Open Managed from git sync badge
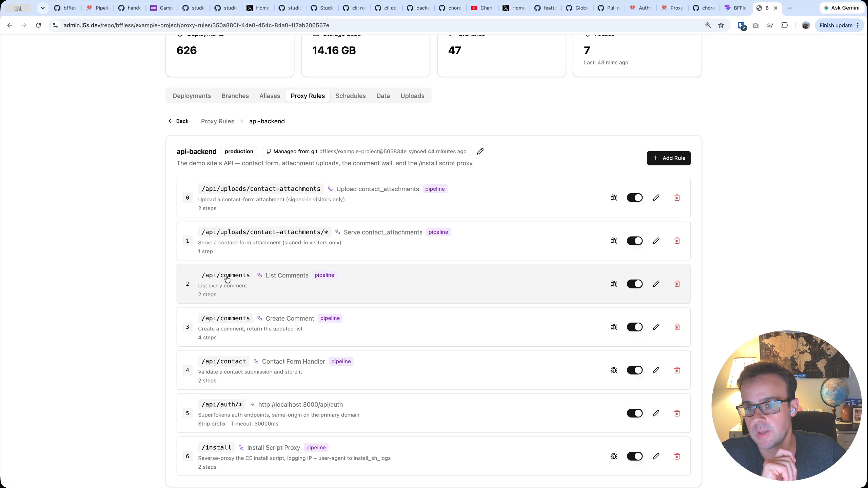The height and width of the screenshot is (488, 868). (366, 151)
